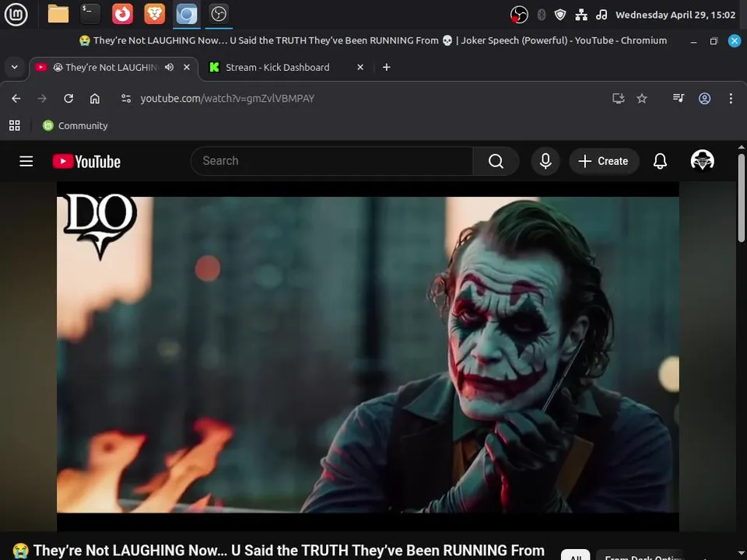Open the YouTube hamburger guide menu

(x=26, y=162)
